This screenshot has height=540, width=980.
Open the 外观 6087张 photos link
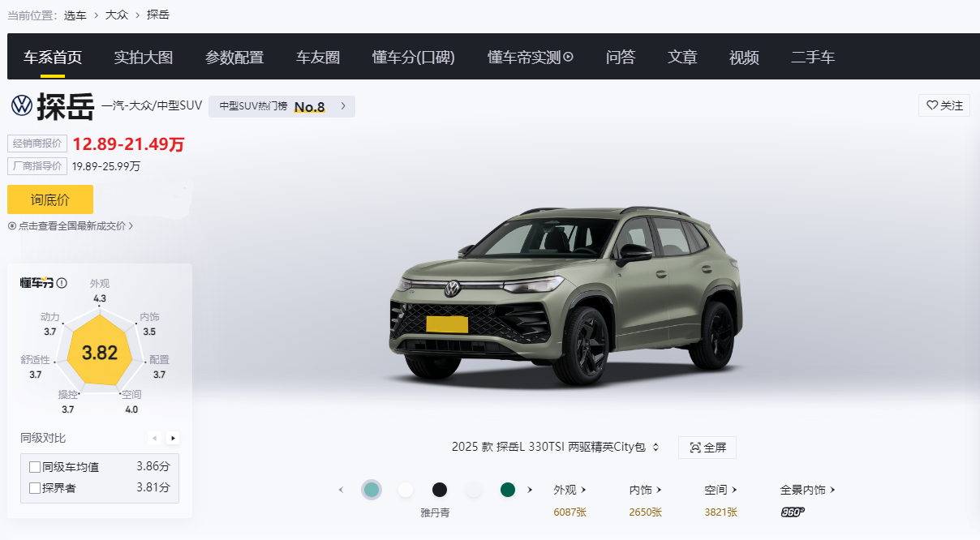570,501
